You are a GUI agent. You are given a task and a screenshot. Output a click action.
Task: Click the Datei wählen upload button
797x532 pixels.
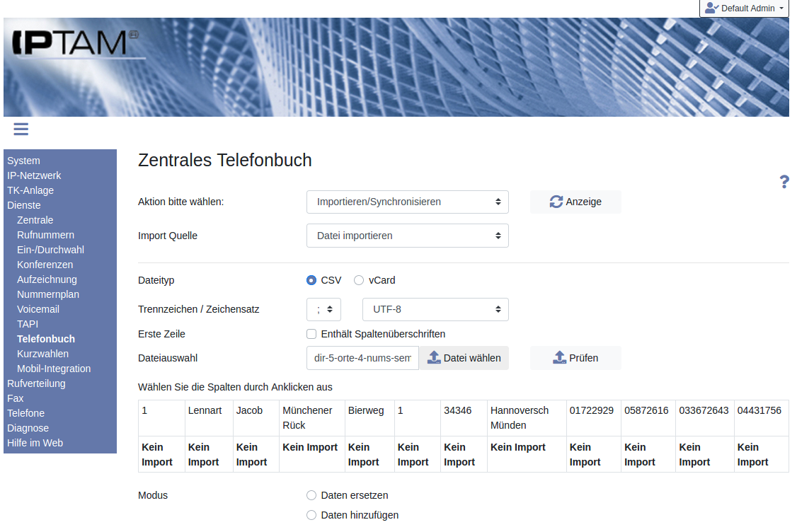pos(464,358)
